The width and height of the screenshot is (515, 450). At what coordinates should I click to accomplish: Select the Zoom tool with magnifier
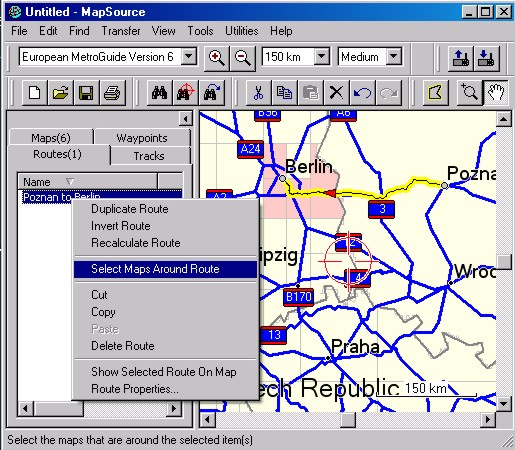pos(469,92)
